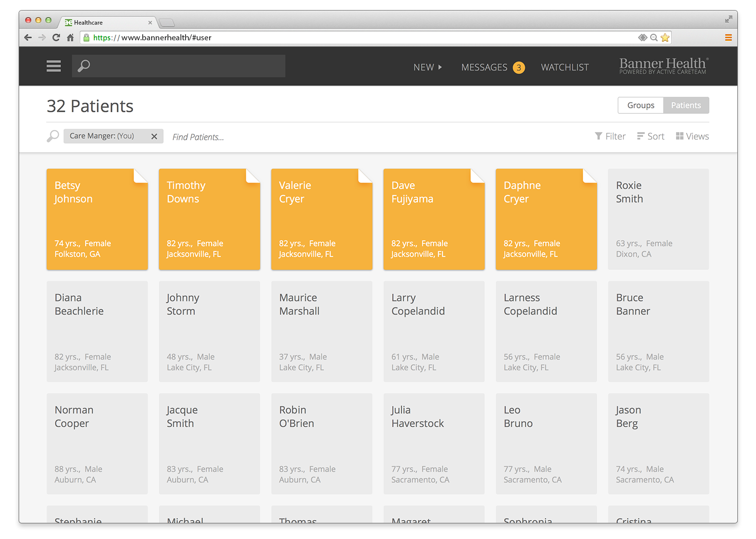Screen dimensions: 756x539
Task: Click the Banner Health logo
Action: click(664, 66)
